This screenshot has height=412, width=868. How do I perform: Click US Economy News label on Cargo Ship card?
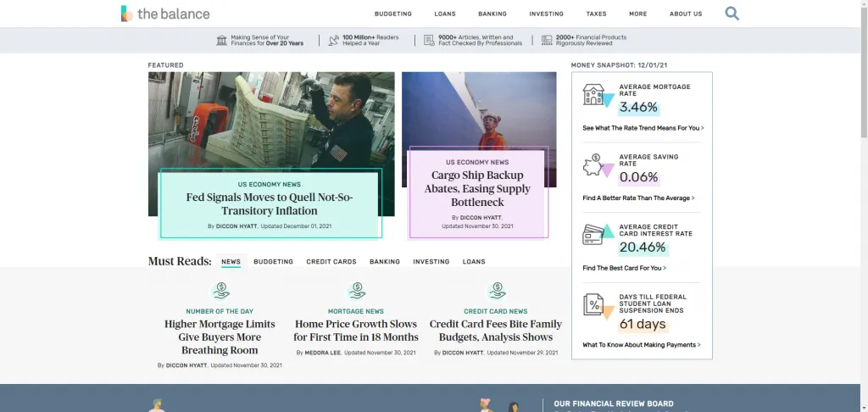coord(477,162)
